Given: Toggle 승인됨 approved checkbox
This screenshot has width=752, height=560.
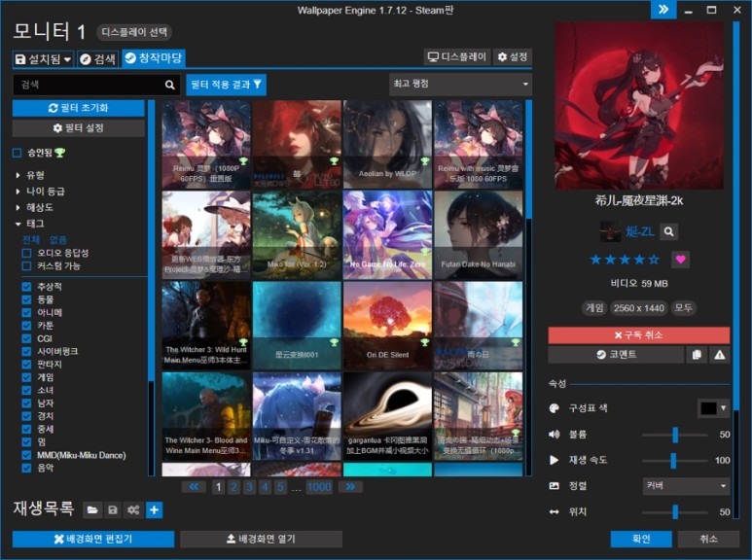Looking at the screenshot, I should tap(18, 153).
